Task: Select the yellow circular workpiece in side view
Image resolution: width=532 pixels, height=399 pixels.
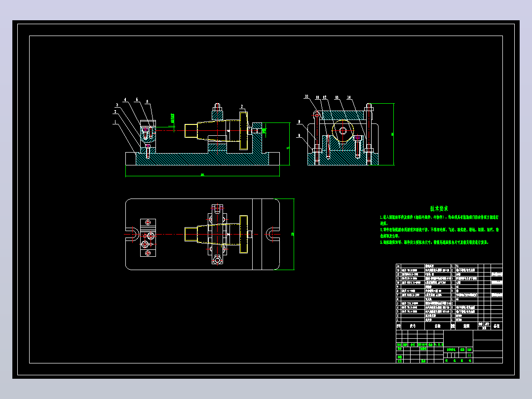Action: (342, 130)
